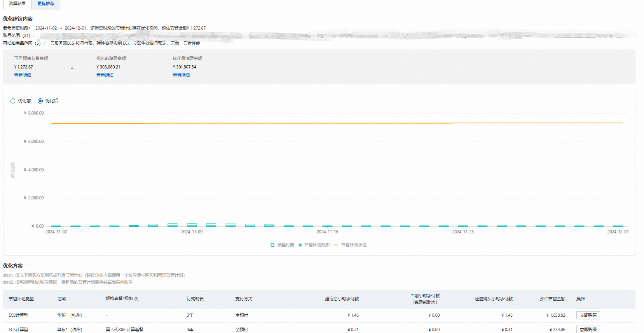Open 查看明细 under 下月预估节省金额
Image resolution: width=644 pixels, height=333 pixels.
pos(23,75)
